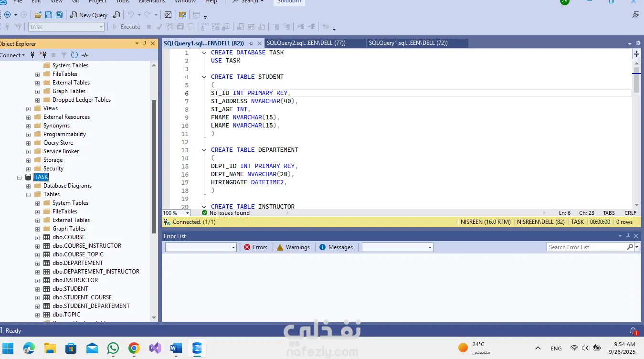644x359 pixels.
Task: Click the editor split window handle
Action: tap(636, 54)
